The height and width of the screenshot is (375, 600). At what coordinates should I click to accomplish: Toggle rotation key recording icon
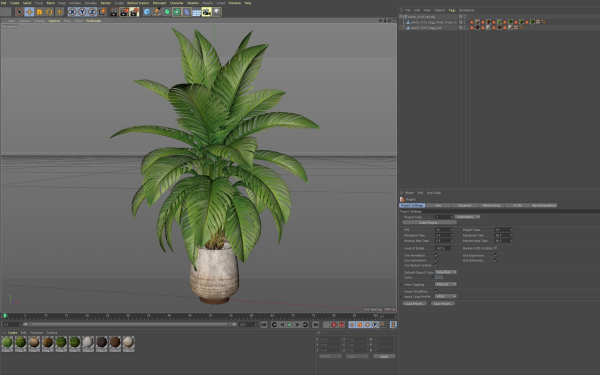click(x=367, y=324)
